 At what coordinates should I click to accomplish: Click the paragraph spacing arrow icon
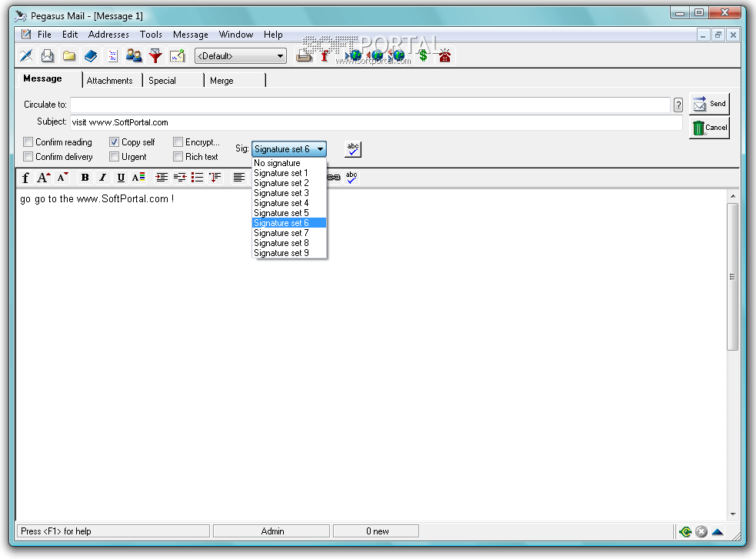tap(215, 178)
